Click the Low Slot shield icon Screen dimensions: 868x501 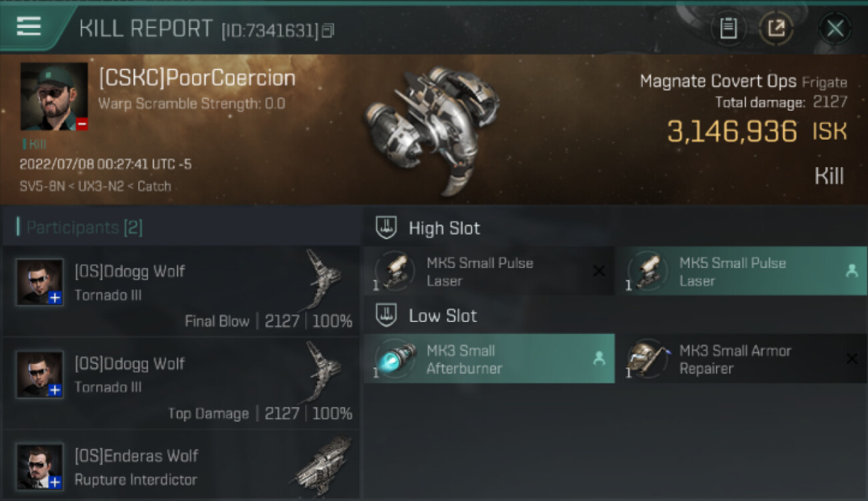[x=386, y=315]
